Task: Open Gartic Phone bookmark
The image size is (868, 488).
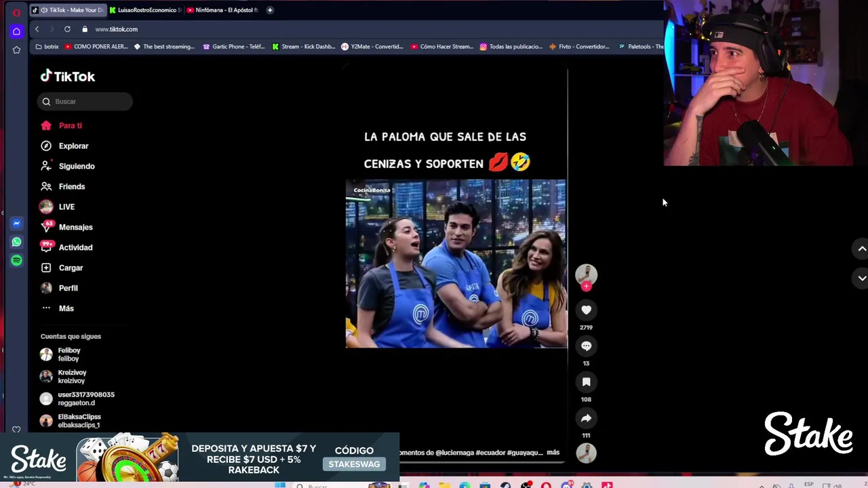Action: click(234, 47)
